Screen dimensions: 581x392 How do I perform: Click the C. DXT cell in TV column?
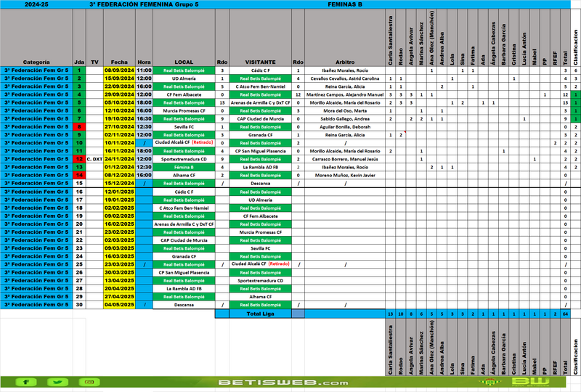(94, 159)
